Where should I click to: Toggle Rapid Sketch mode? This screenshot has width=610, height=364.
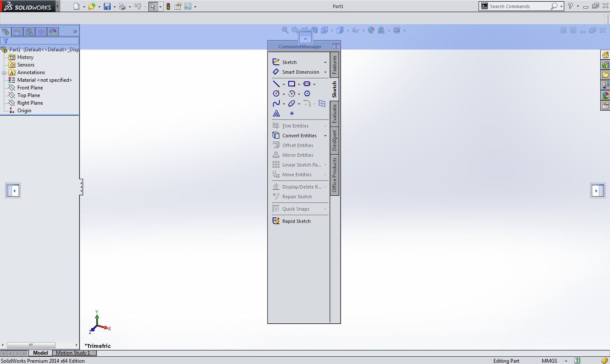click(x=291, y=221)
